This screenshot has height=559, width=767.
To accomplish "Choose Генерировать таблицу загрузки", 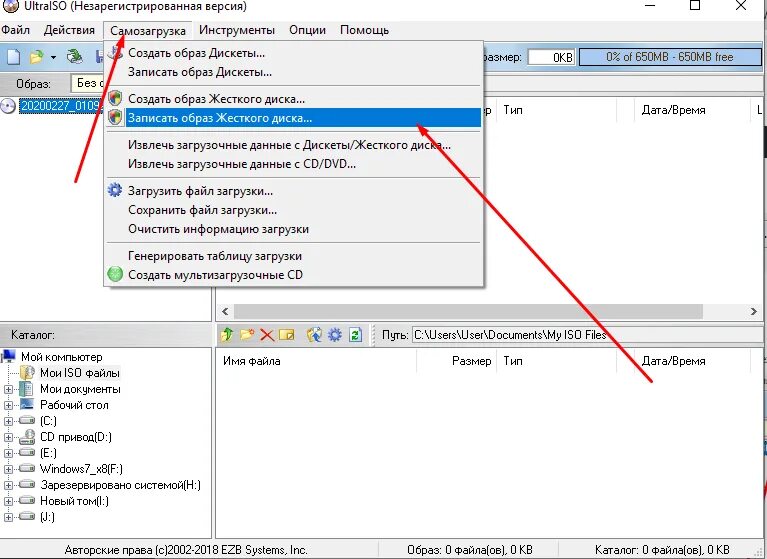I will coord(293,256).
